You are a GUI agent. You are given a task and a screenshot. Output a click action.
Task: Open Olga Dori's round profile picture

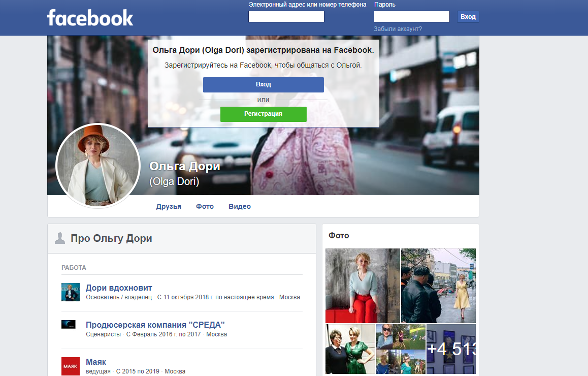point(98,166)
